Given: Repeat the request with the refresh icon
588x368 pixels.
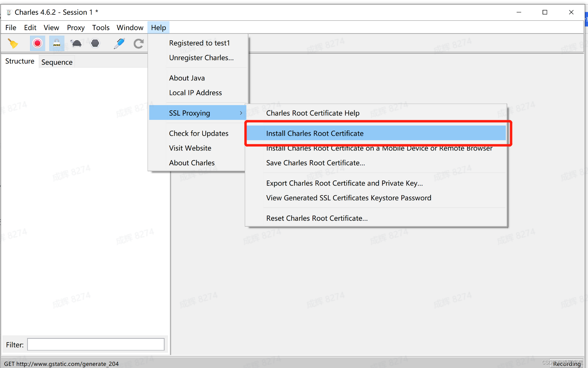Looking at the screenshot, I should click(138, 43).
